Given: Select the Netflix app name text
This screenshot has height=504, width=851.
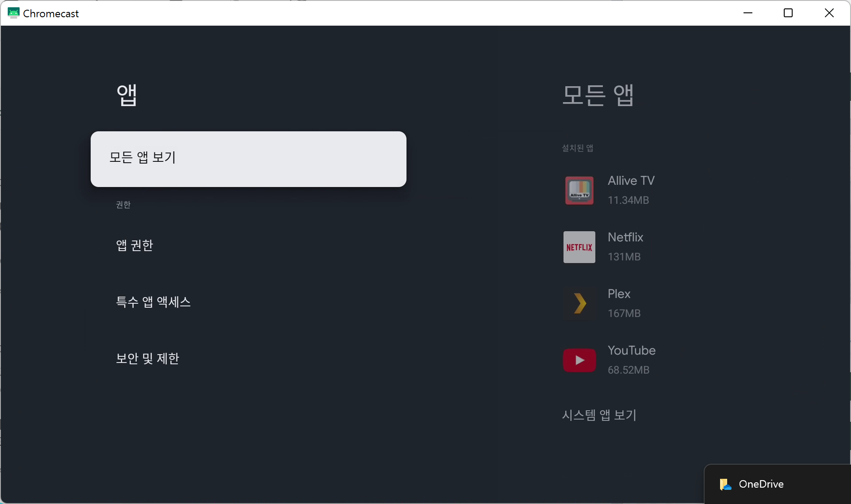Looking at the screenshot, I should coord(625,237).
